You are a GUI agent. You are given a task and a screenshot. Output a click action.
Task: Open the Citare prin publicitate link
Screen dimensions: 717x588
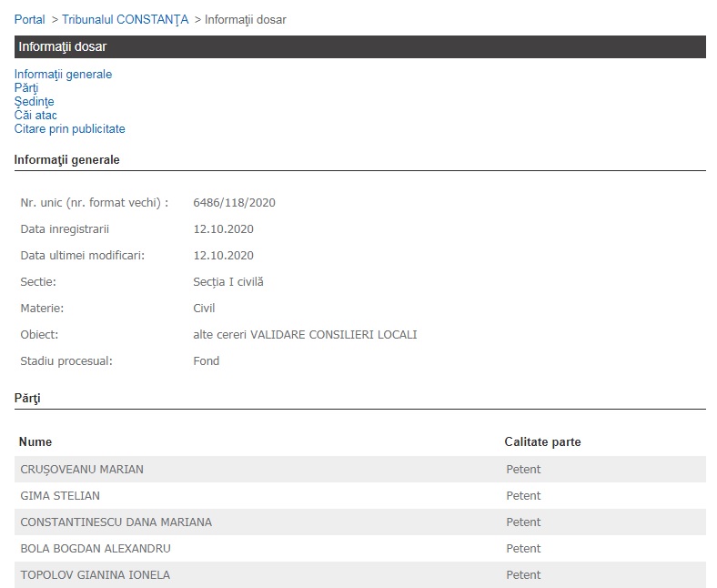pyautogui.click(x=69, y=129)
